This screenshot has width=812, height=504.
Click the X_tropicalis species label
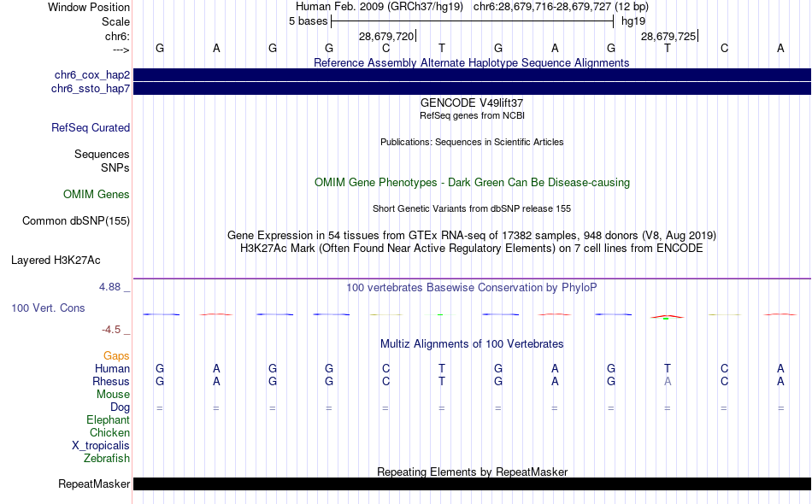click(x=101, y=446)
